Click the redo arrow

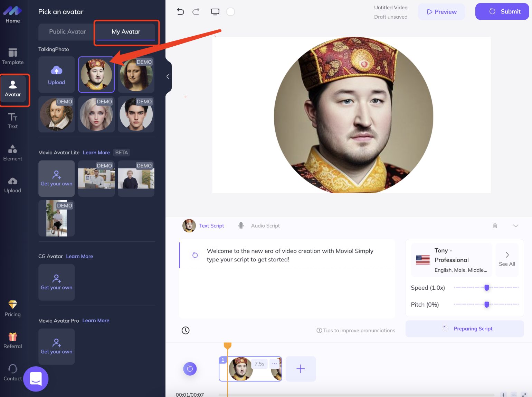point(196,12)
